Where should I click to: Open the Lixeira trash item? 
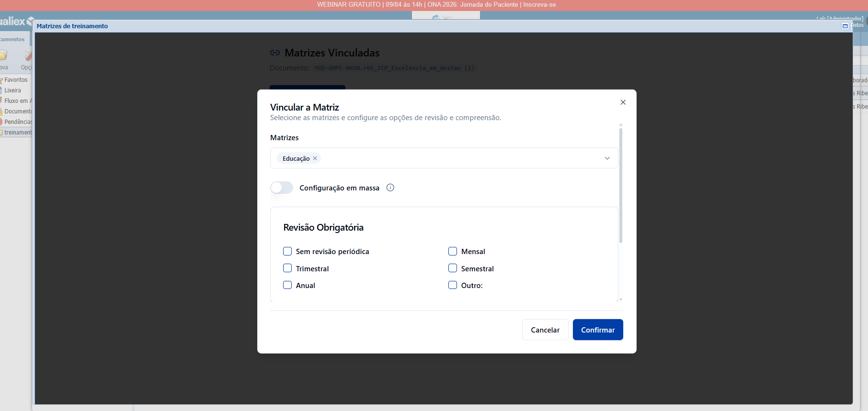[x=12, y=90]
